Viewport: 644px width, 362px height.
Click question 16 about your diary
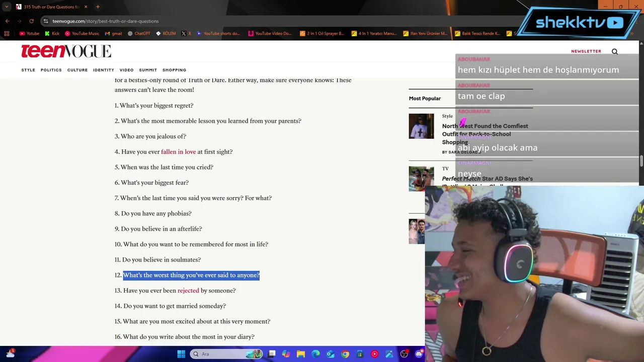click(189, 337)
